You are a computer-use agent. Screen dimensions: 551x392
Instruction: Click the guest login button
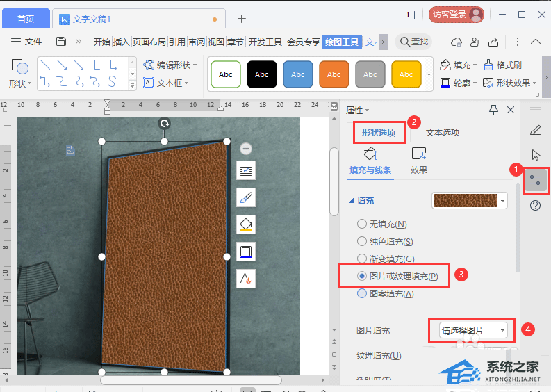point(456,15)
